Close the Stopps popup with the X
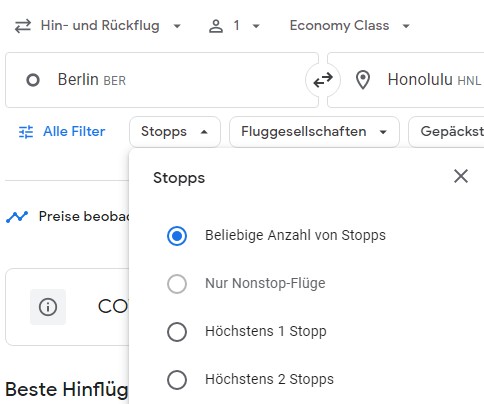The width and height of the screenshot is (484, 404). 461,176
